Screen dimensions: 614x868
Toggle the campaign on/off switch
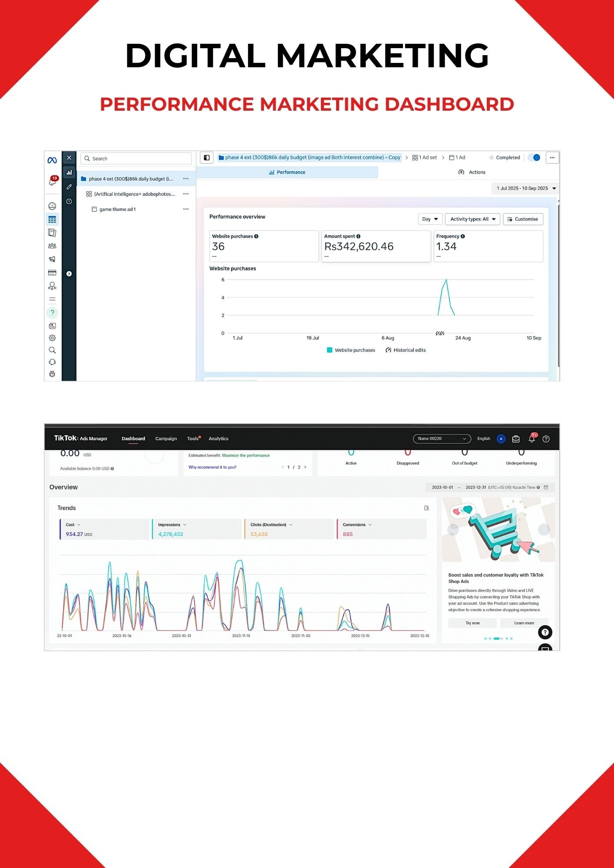534,158
